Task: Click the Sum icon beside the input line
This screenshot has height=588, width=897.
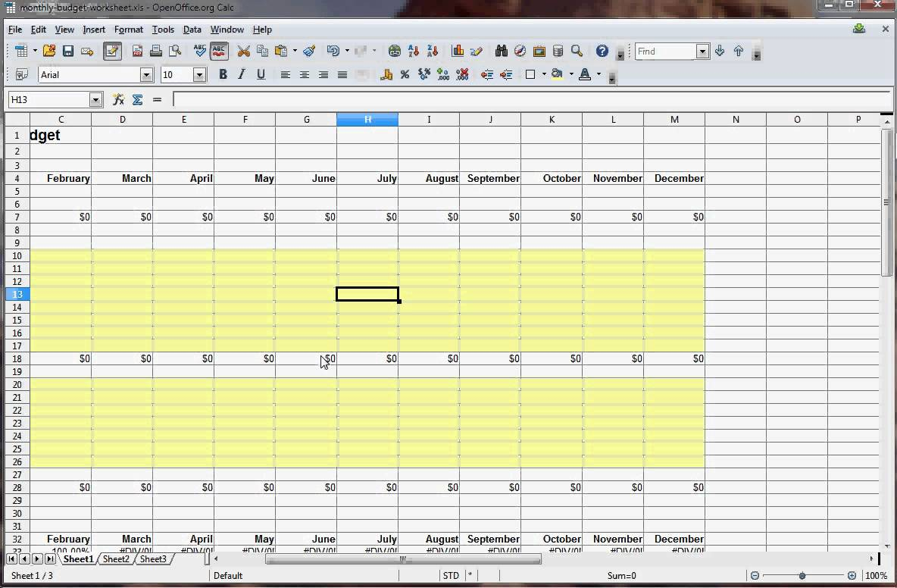Action: [137, 99]
